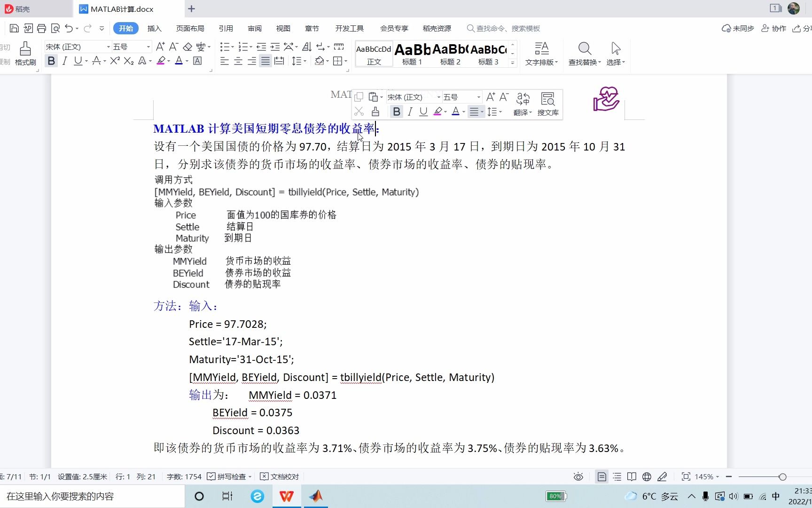
Task: Click fit-page zoom icon in status bar
Action: [686, 476]
